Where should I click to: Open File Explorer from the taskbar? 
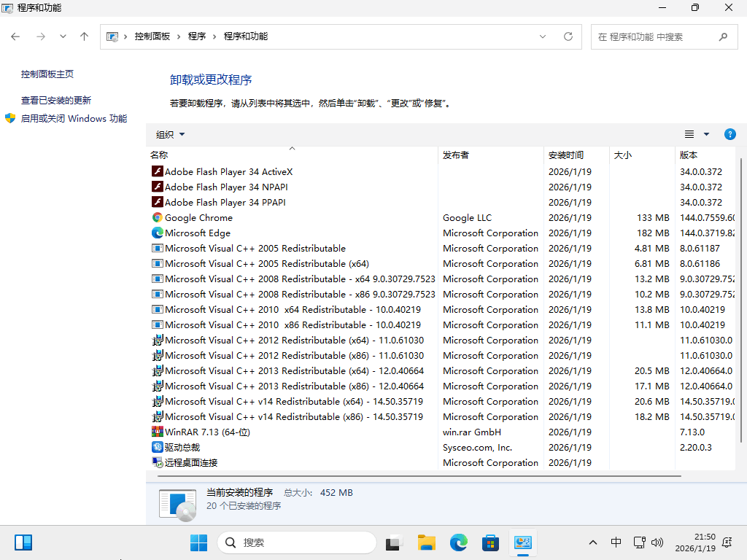[x=427, y=542]
